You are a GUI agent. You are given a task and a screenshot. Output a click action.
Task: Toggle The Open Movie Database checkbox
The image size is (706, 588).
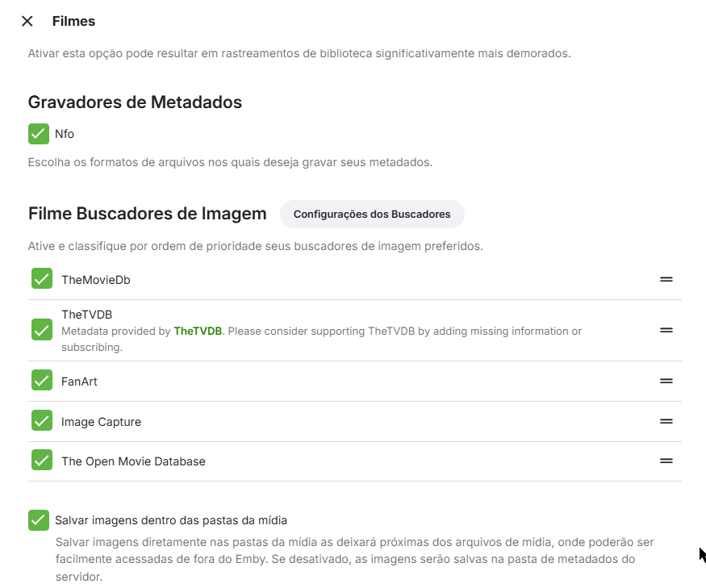41,461
